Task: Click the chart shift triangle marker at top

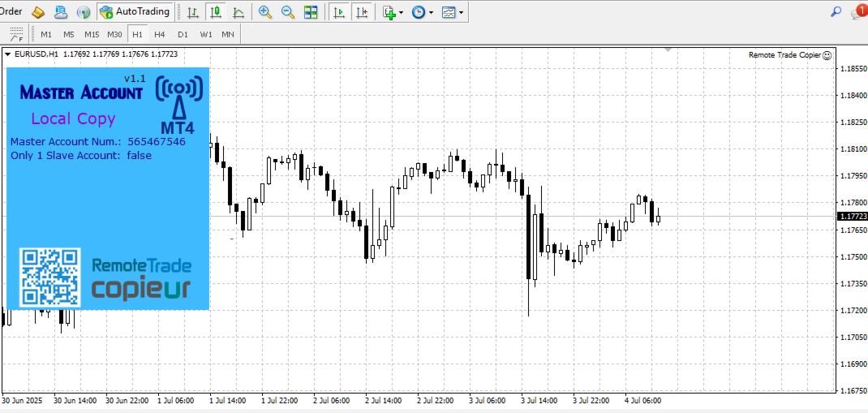Action: pos(668,50)
